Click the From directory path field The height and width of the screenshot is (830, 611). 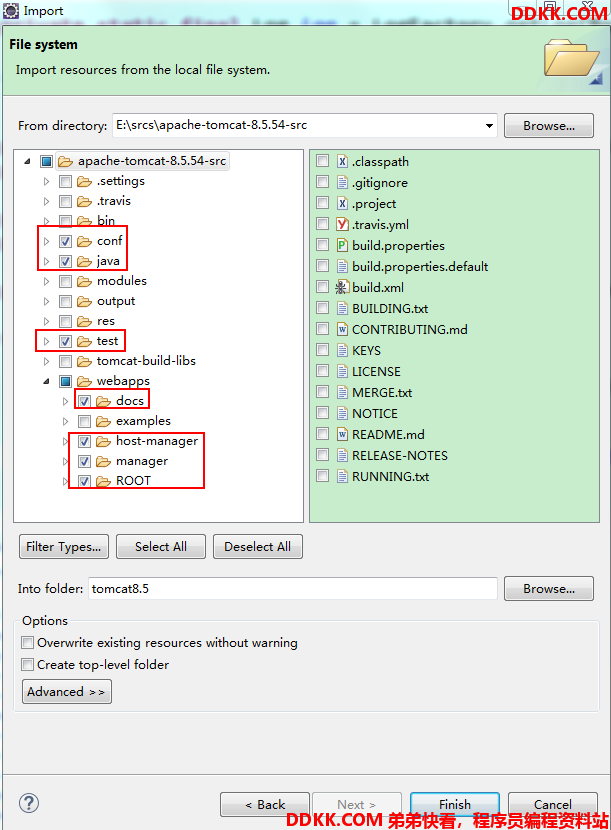point(297,125)
